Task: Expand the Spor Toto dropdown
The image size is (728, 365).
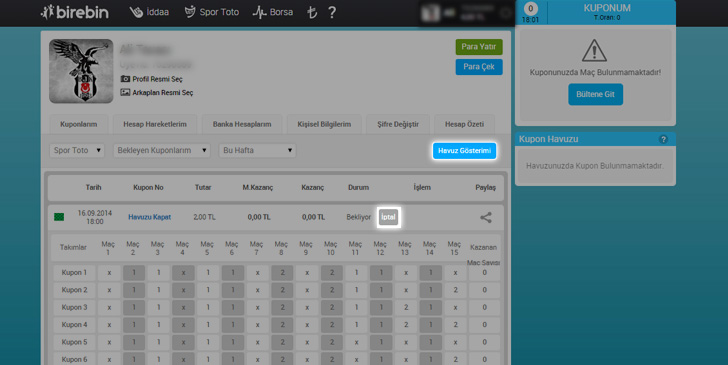Action: click(x=77, y=150)
